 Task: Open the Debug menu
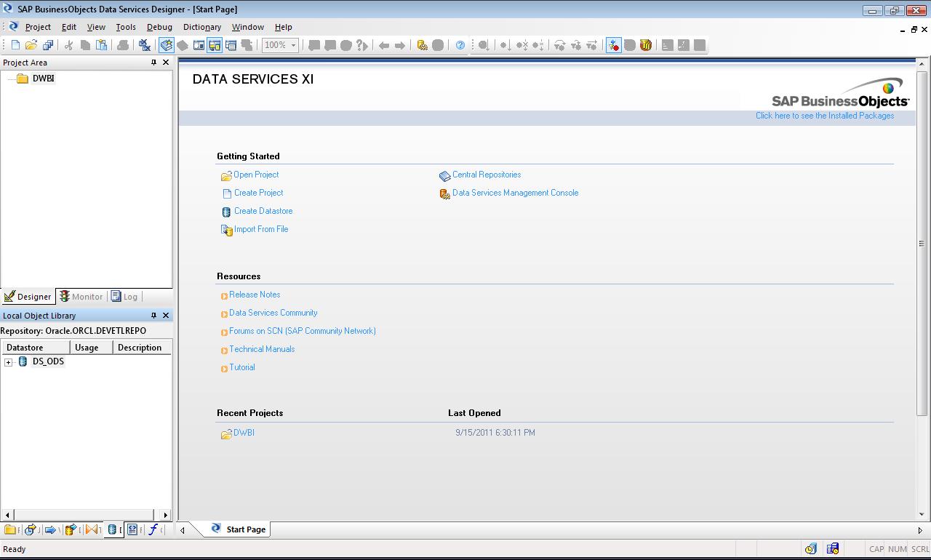click(x=159, y=27)
